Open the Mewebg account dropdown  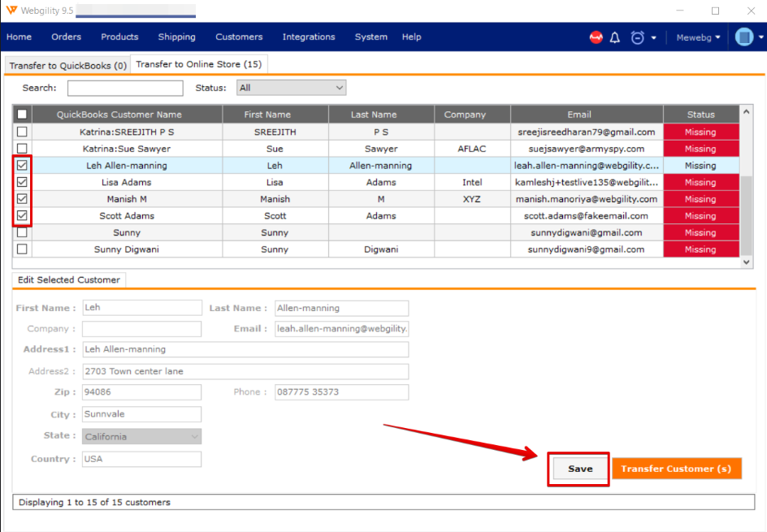(x=698, y=37)
